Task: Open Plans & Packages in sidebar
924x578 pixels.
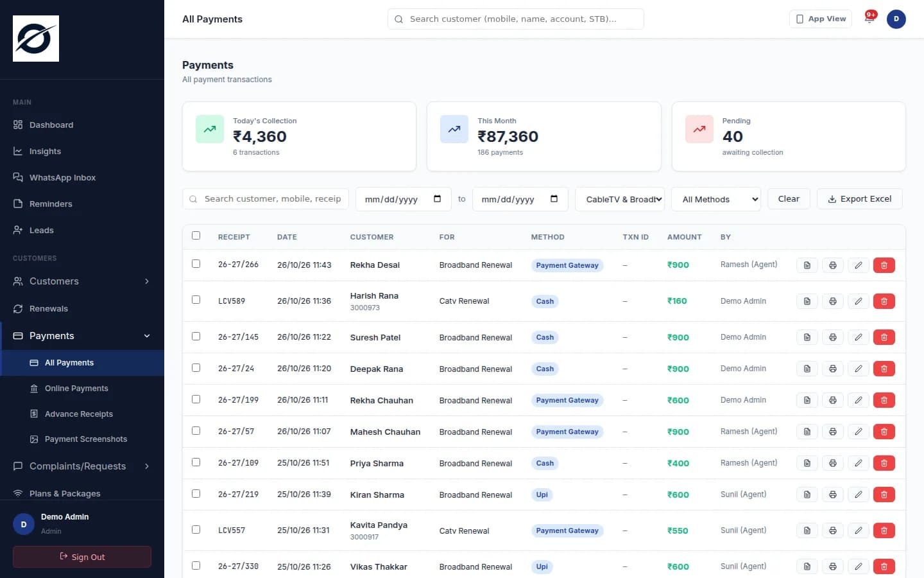Action: (x=82, y=493)
